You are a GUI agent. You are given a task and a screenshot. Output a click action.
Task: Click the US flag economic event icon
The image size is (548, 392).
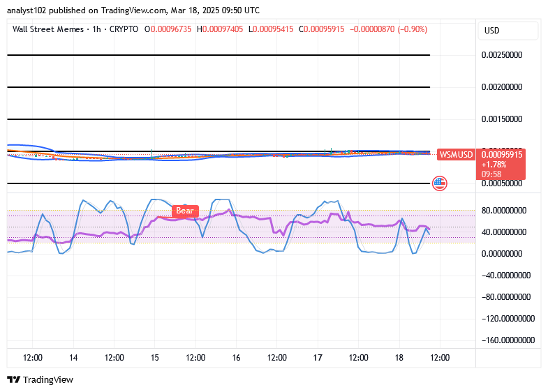coord(439,183)
